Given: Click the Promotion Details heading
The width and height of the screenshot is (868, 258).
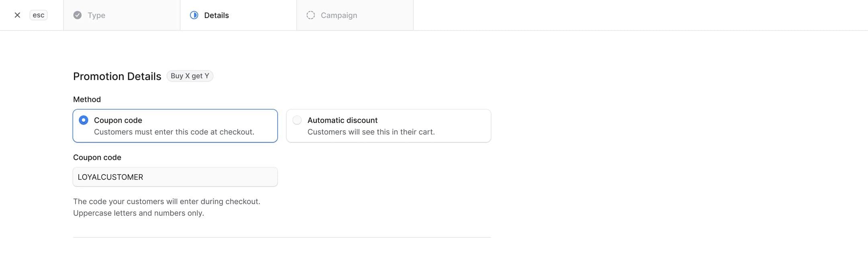Looking at the screenshot, I should tap(117, 76).
